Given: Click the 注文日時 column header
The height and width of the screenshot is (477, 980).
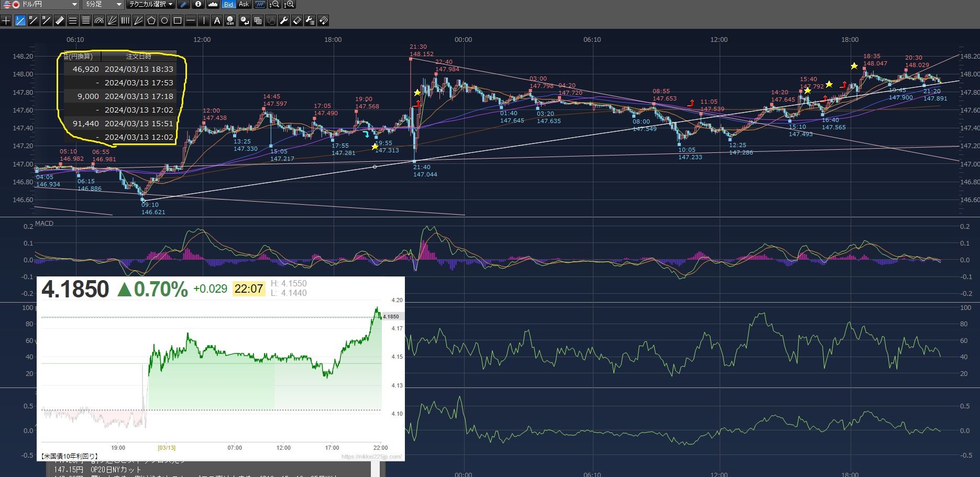Looking at the screenshot, I should tap(138, 56).
